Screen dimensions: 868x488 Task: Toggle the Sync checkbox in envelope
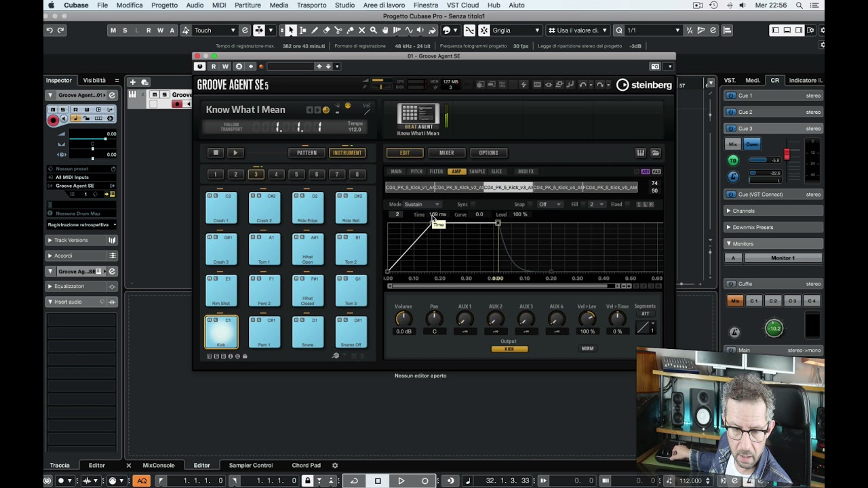pos(473,204)
